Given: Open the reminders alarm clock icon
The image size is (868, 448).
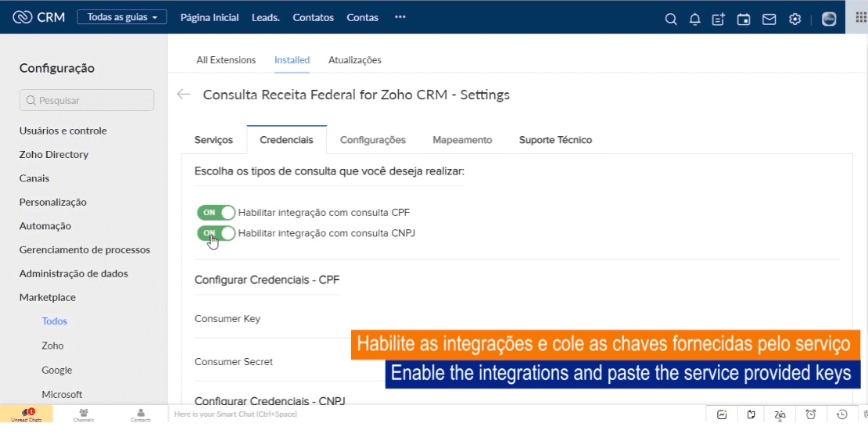Looking at the screenshot, I should tap(811, 414).
